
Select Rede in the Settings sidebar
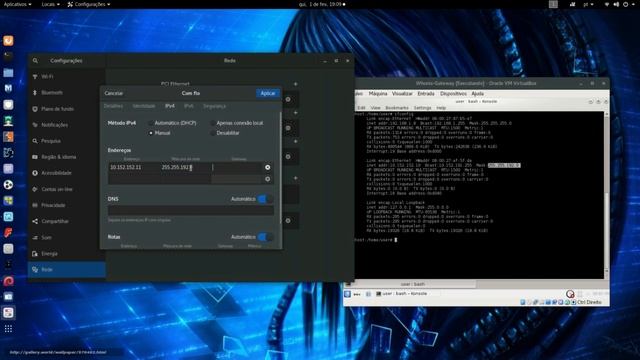click(x=67, y=270)
